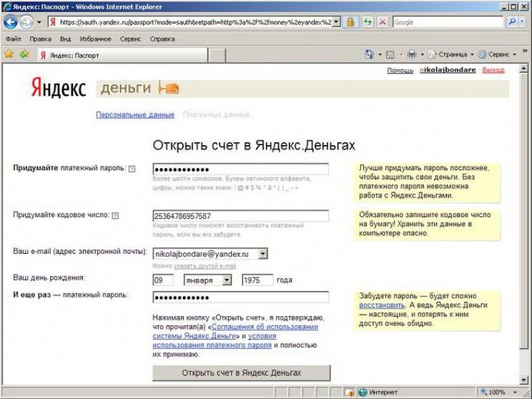The height and width of the screenshot is (399, 532).
Task: Open the Избранное menu
Action: (x=95, y=39)
